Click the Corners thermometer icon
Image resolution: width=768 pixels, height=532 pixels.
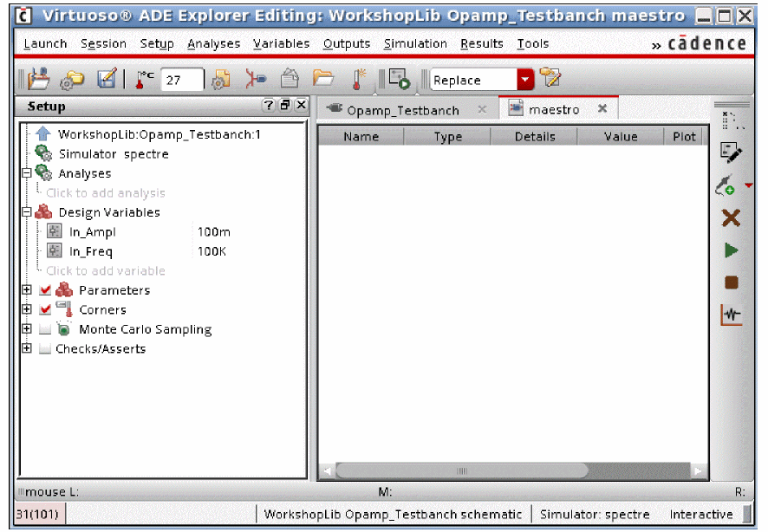(x=65, y=309)
